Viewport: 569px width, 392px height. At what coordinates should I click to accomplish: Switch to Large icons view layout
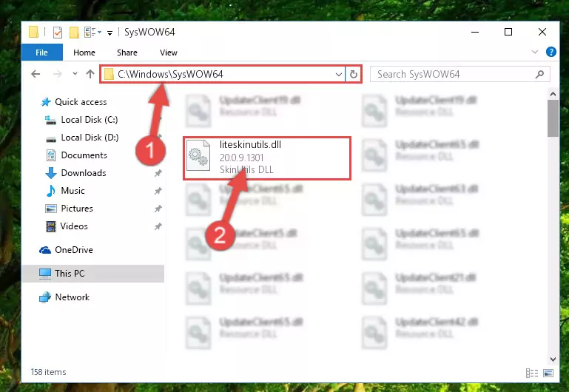pyautogui.click(x=548, y=373)
